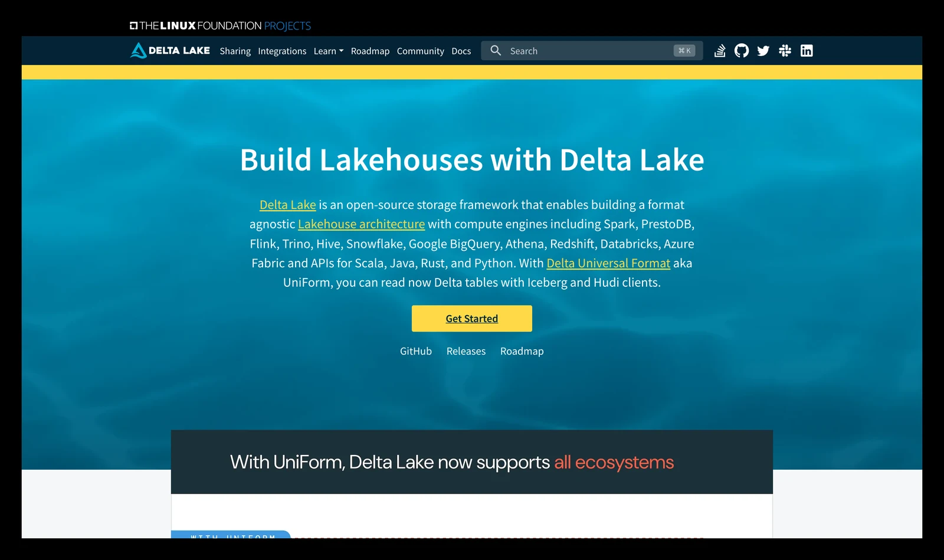
Task: Click the 'all ecosystems' orange text
Action: (614, 462)
